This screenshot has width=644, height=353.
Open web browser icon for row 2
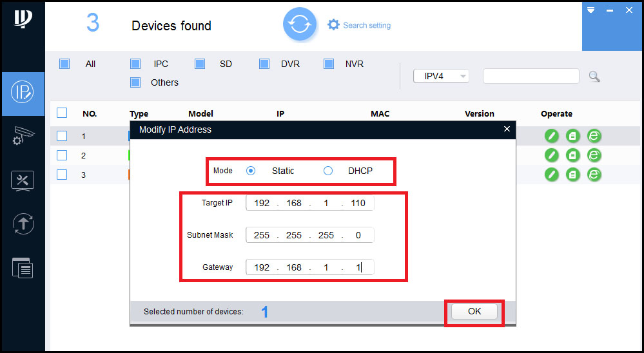[594, 155]
